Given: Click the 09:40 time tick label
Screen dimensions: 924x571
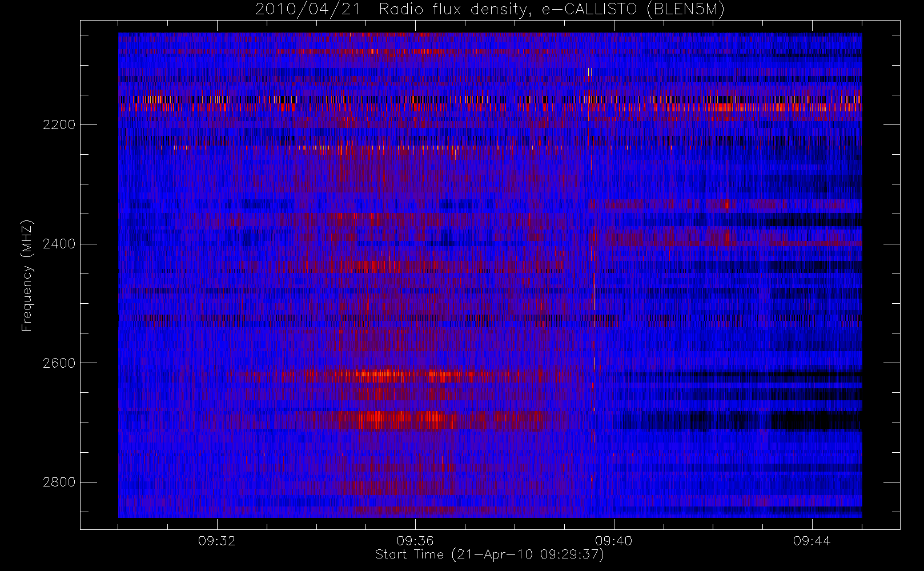Looking at the screenshot, I should pyautogui.click(x=614, y=541).
